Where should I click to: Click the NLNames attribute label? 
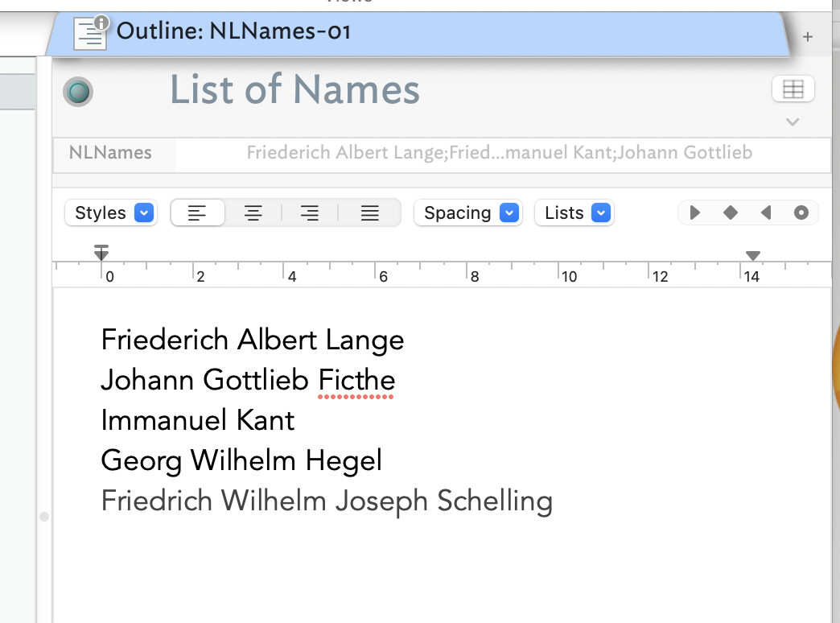(x=110, y=153)
